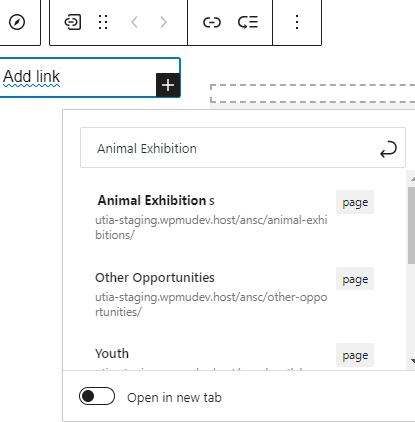Click the dashed empty block placeholder
The image size is (415, 422).
click(x=313, y=93)
